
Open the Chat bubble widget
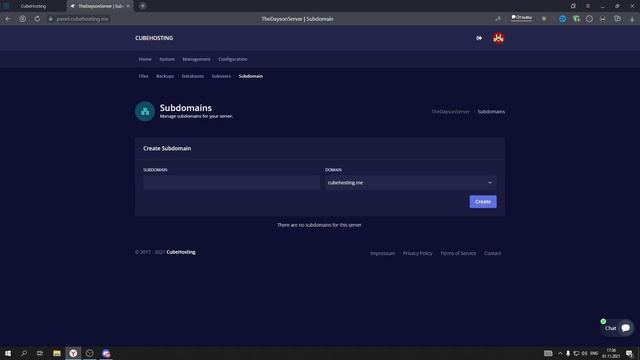(617, 328)
